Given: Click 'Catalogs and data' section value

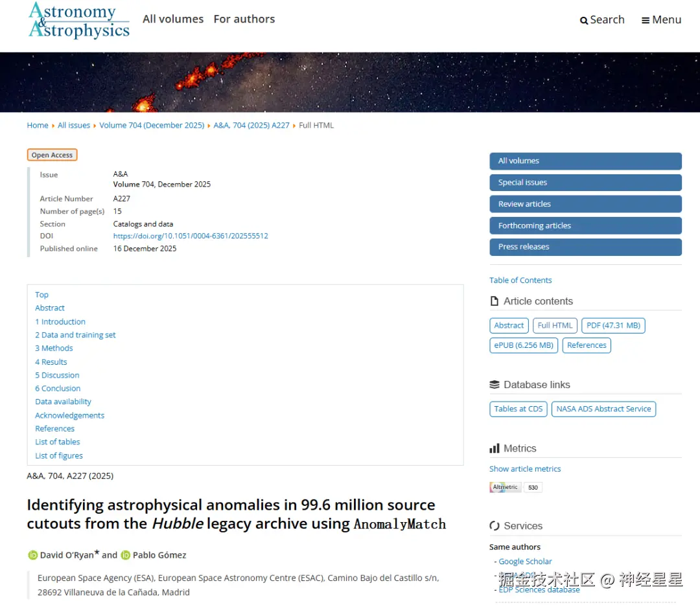Looking at the screenshot, I should pyautogui.click(x=143, y=224).
